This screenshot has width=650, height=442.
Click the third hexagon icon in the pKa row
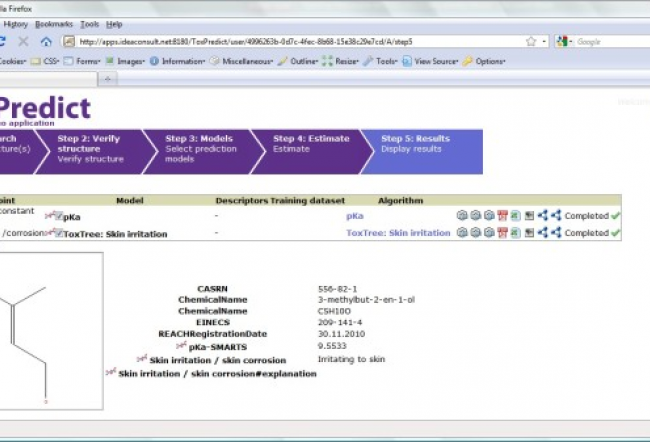[x=489, y=215]
